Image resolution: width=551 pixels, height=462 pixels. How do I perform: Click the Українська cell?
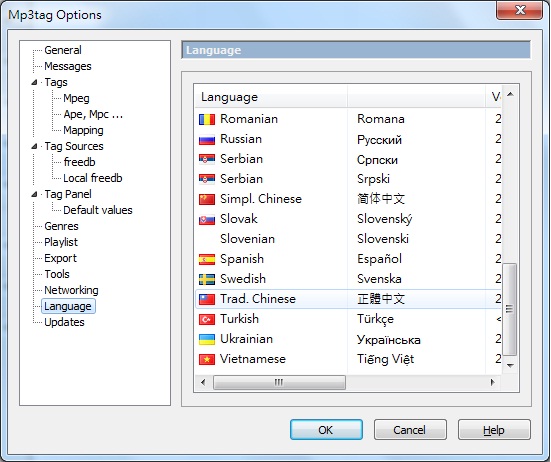pyautogui.click(x=389, y=340)
